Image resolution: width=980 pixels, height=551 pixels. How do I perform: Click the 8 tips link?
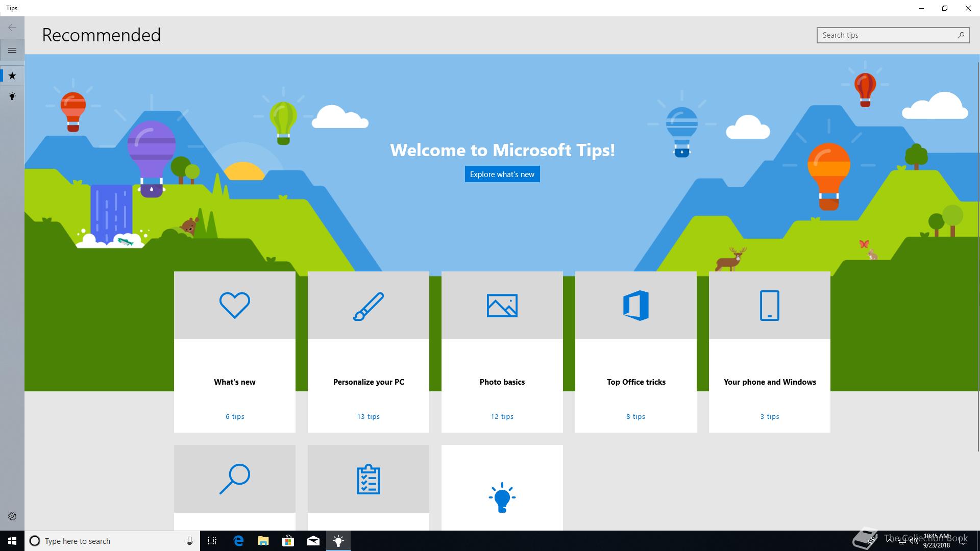pyautogui.click(x=636, y=416)
